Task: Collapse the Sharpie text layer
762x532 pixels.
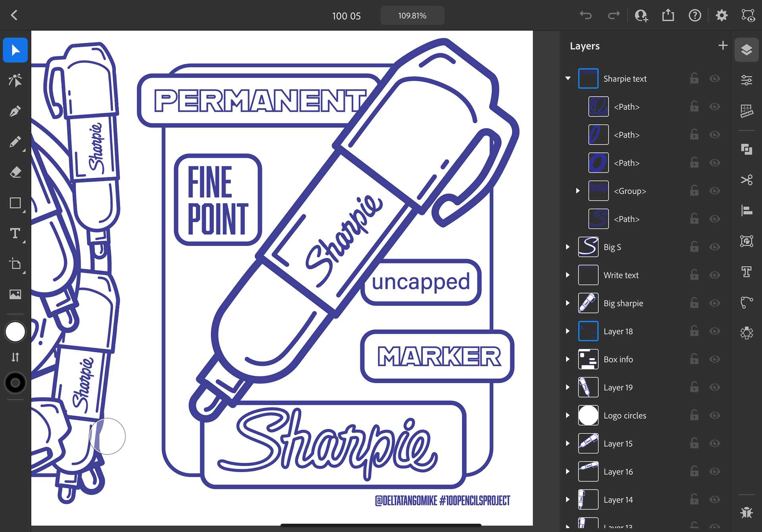Action: coord(568,79)
